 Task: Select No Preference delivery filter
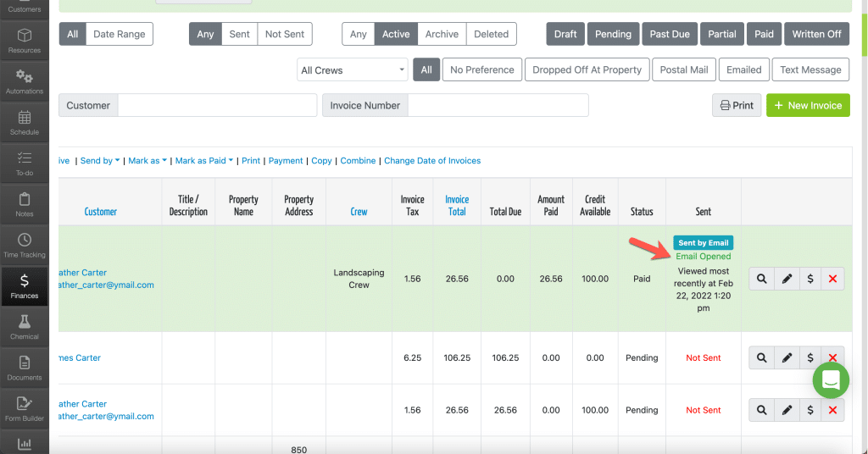pyautogui.click(x=481, y=69)
